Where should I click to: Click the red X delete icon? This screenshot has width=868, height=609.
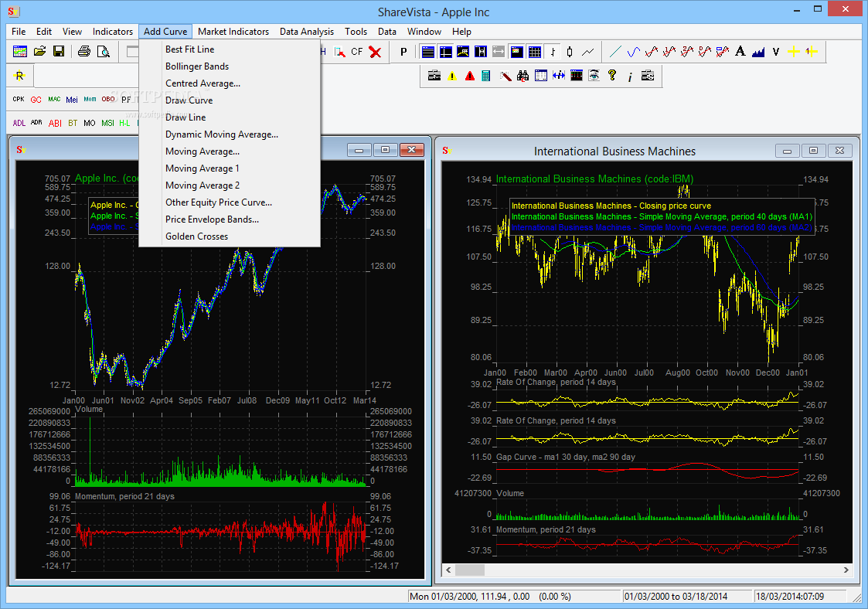(x=375, y=52)
